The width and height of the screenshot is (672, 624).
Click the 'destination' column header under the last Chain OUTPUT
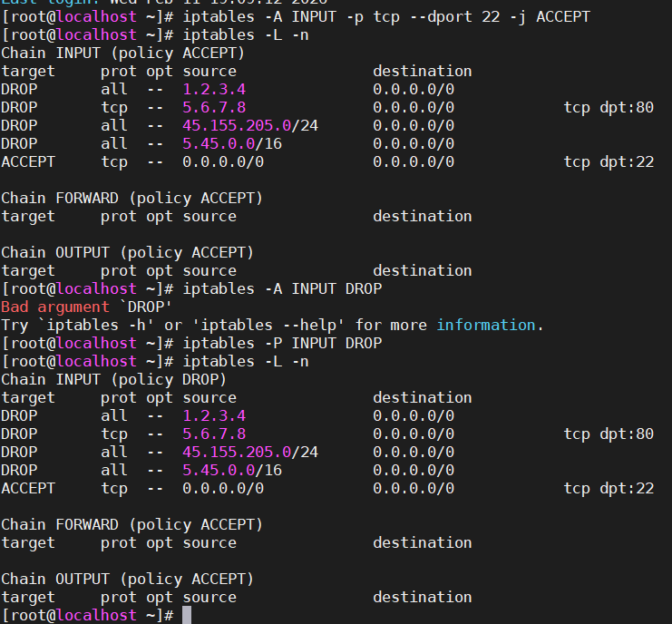(x=422, y=597)
